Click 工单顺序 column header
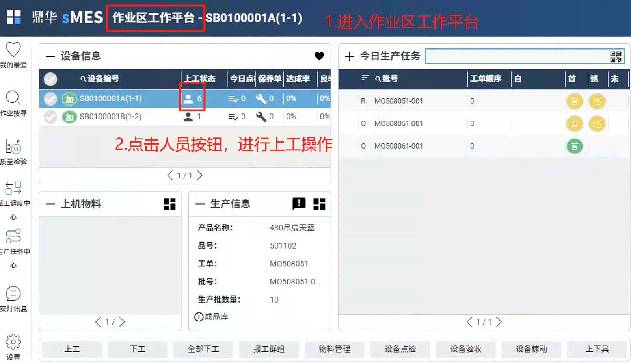The height and width of the screenshot is (364, 631). click(x=486, y=79)
